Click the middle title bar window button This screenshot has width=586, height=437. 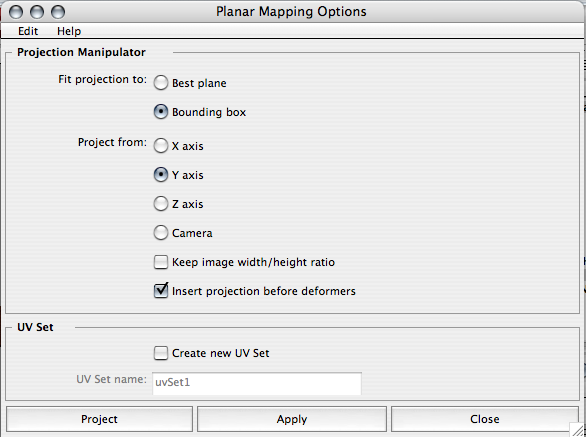tap(37, 12)
